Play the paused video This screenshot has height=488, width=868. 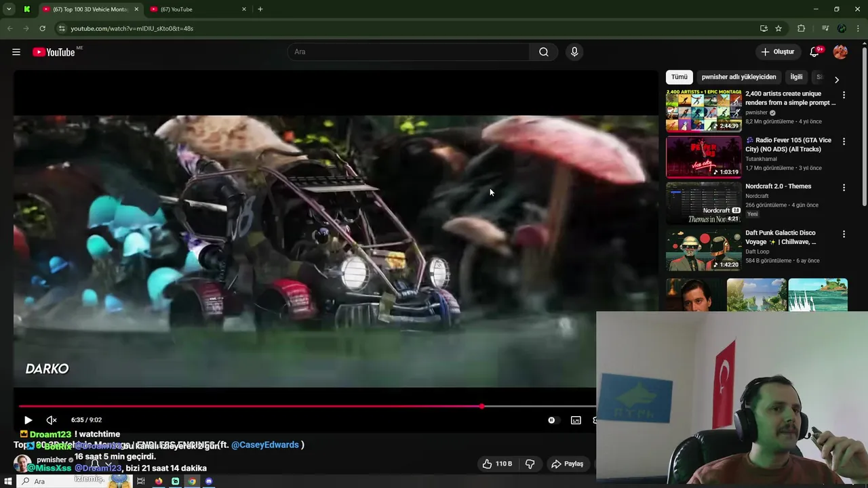click(x=28, y=420)
